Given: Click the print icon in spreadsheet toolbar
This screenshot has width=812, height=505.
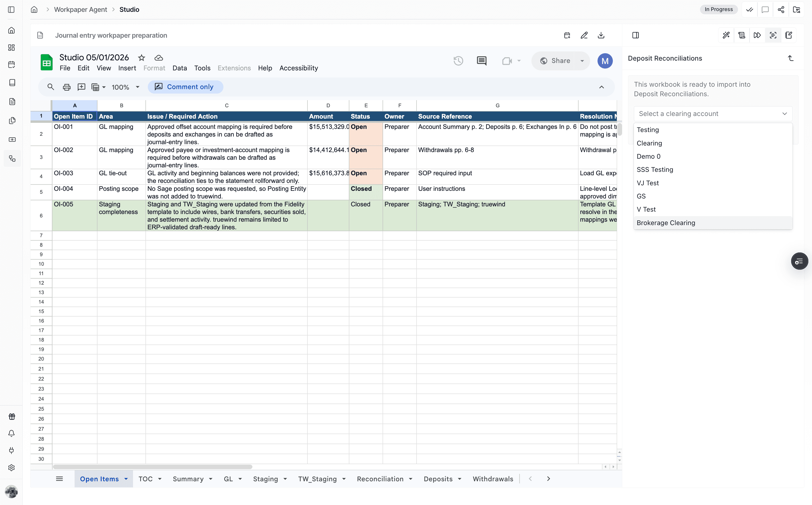Looking at the screenshot, I should click(66, 87).
